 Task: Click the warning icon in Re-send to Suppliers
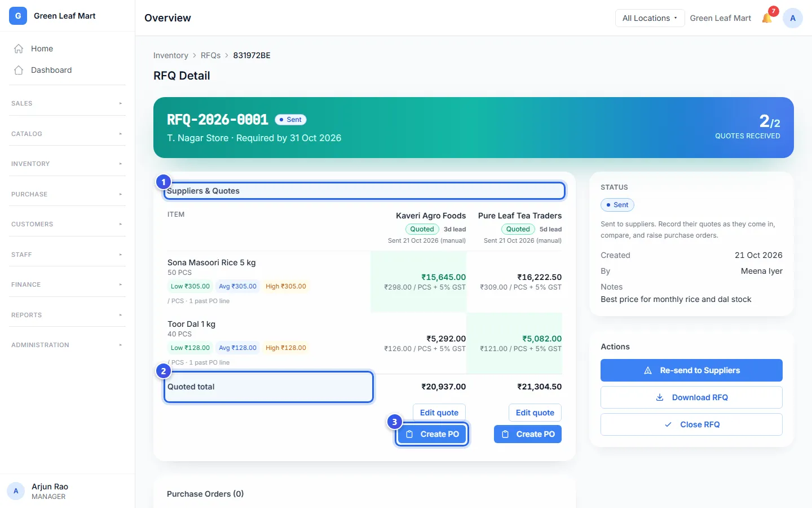click(x=648, y=370)
